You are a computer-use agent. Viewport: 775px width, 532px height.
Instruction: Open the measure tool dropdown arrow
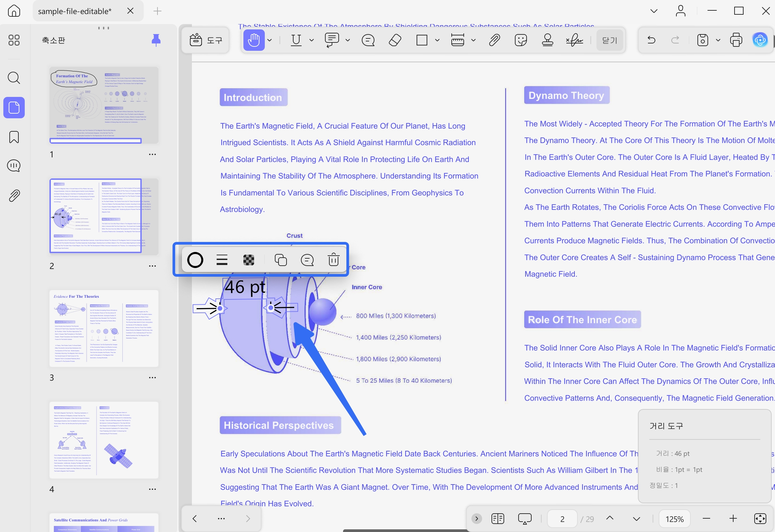pos(473,40)
